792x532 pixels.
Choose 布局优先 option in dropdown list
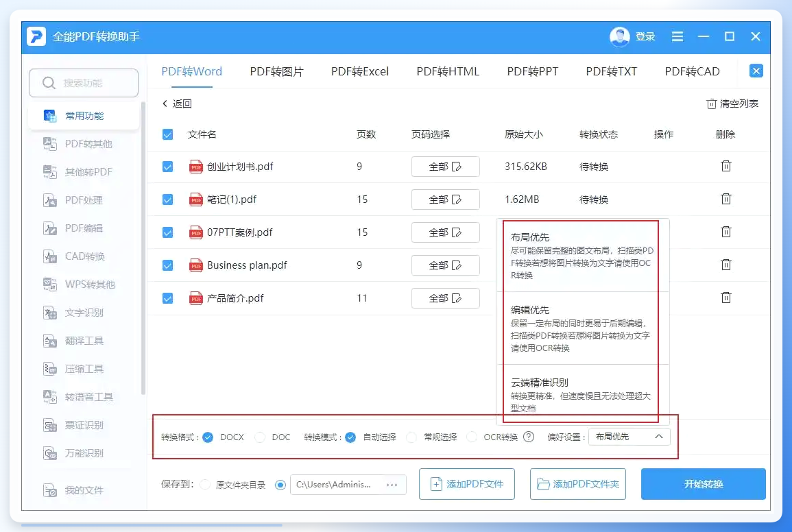[x=583, y=256]
